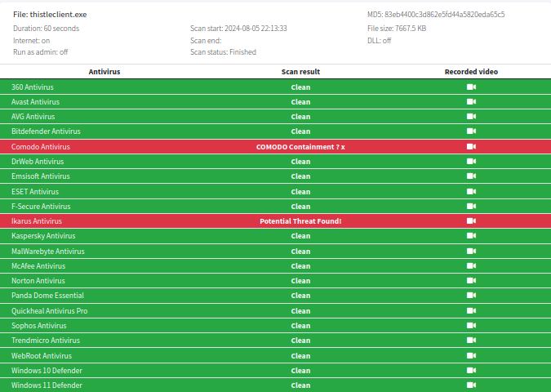Click Clean result for McAfee Antivirus
The image size is (551, 392).
coord(300,266)
